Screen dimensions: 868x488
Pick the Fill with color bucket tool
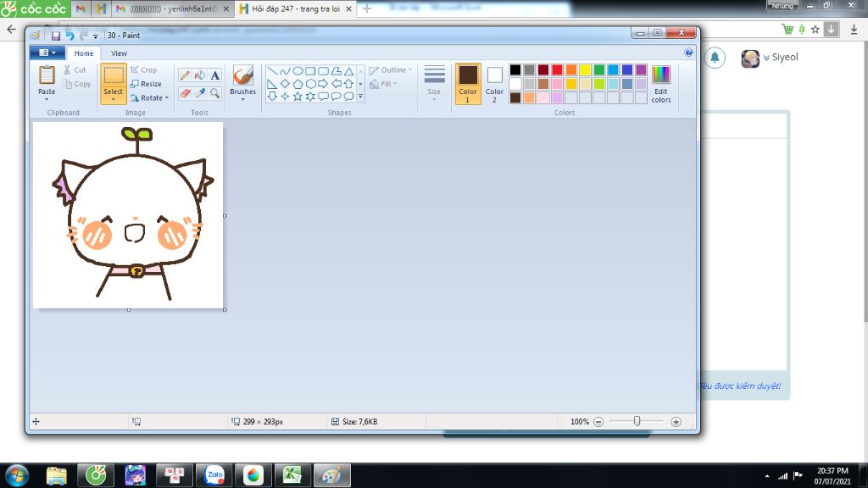200,75
